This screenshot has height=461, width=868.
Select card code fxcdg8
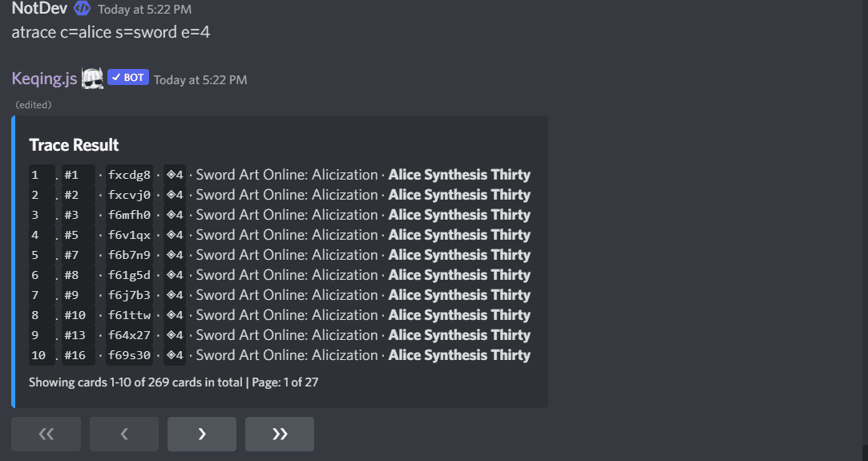tap(129, 175)
